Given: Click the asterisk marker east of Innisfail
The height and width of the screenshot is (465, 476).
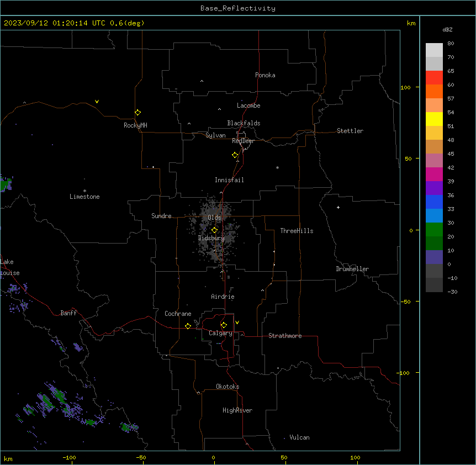Looking at the screenshot, I should [x=277, y=167].
